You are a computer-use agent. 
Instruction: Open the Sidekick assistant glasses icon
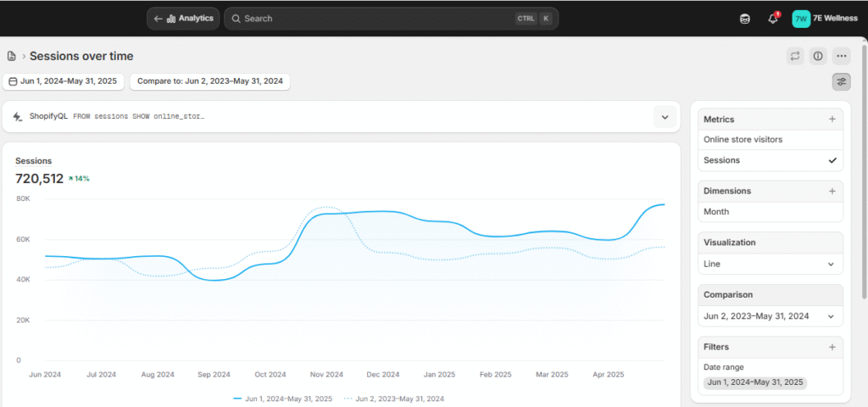coord(745,19)
